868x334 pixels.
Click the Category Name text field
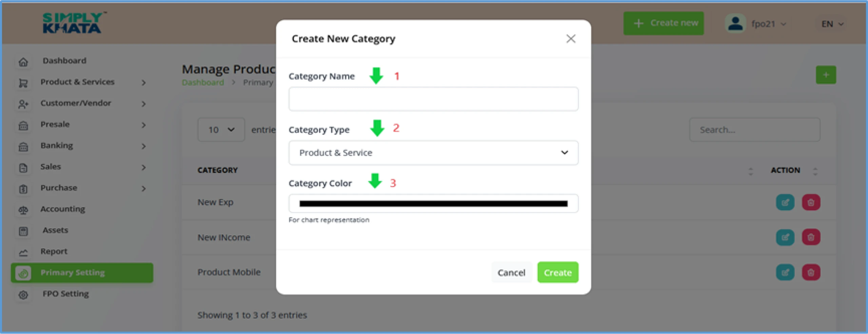[433, 99]
